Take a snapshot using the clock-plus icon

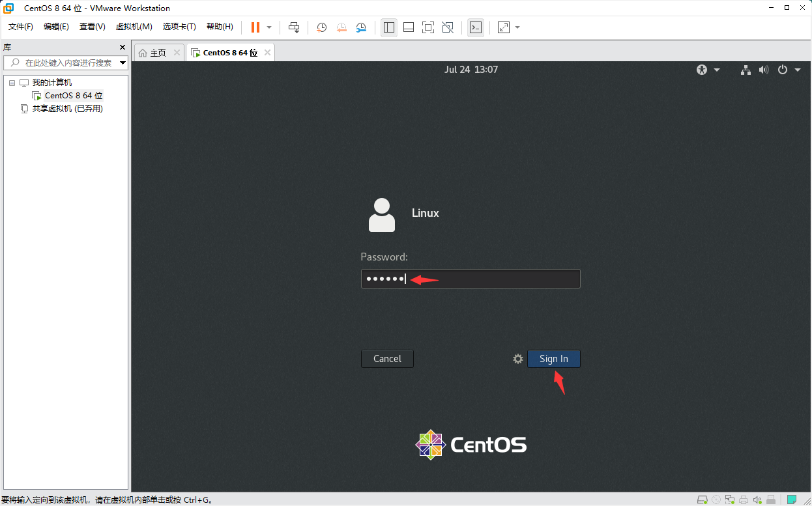tap(321, 27)
